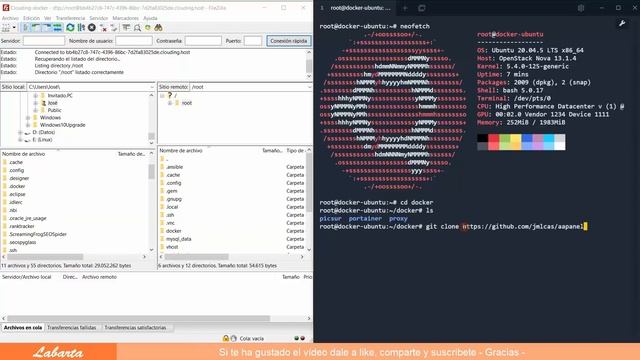The width and height of the screenshot is (640, 360).
Task: Click the process queue toolbar icon
Action: click(81, 28)
